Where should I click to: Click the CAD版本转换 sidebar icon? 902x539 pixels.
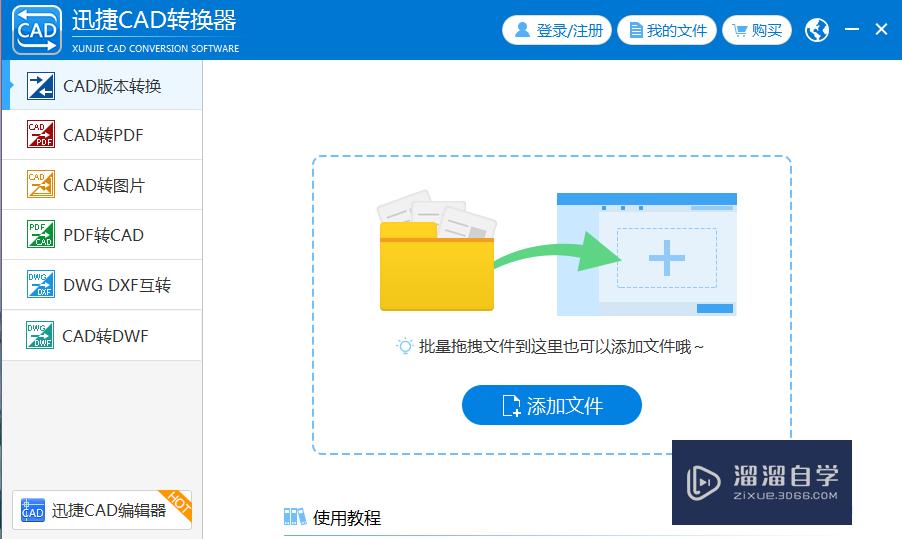coord(41,86)
